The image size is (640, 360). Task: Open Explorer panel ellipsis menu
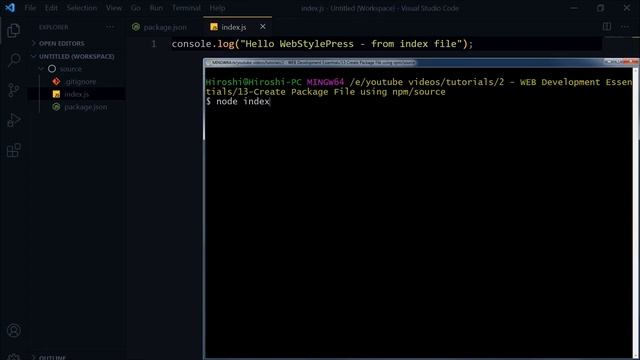click(110, 27)
